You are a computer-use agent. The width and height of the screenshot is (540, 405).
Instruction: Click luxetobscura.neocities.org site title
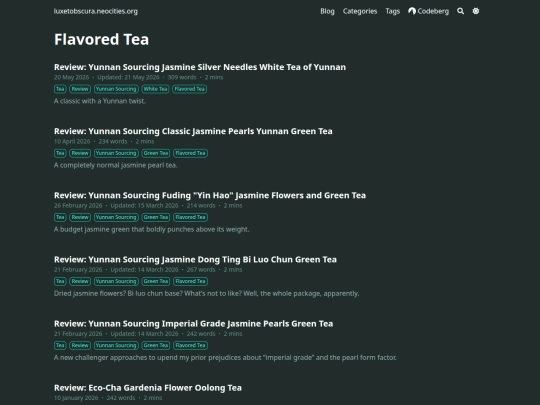point(96,11)
